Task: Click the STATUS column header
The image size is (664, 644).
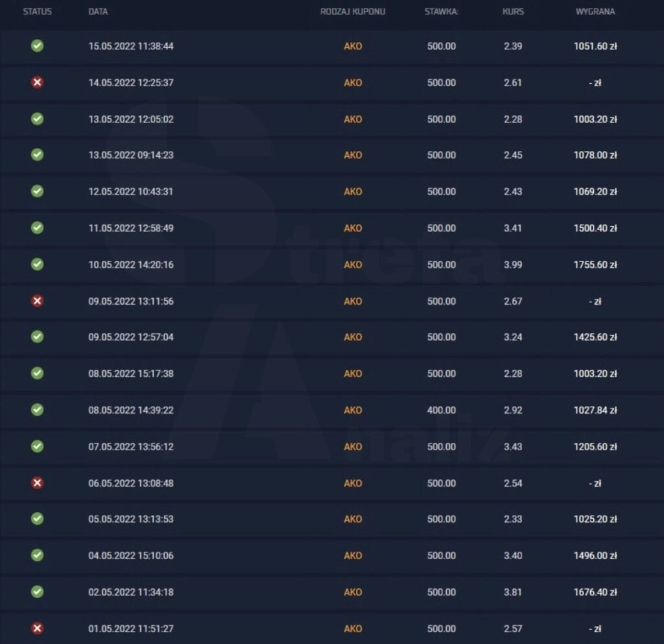Action: click(x=37, y=12)
